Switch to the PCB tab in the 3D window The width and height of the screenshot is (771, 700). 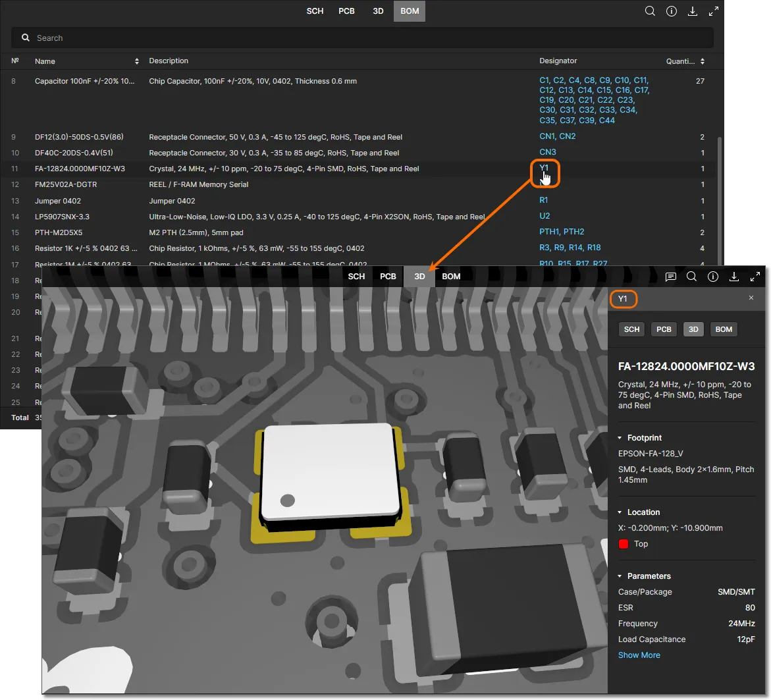click(388, 277)
